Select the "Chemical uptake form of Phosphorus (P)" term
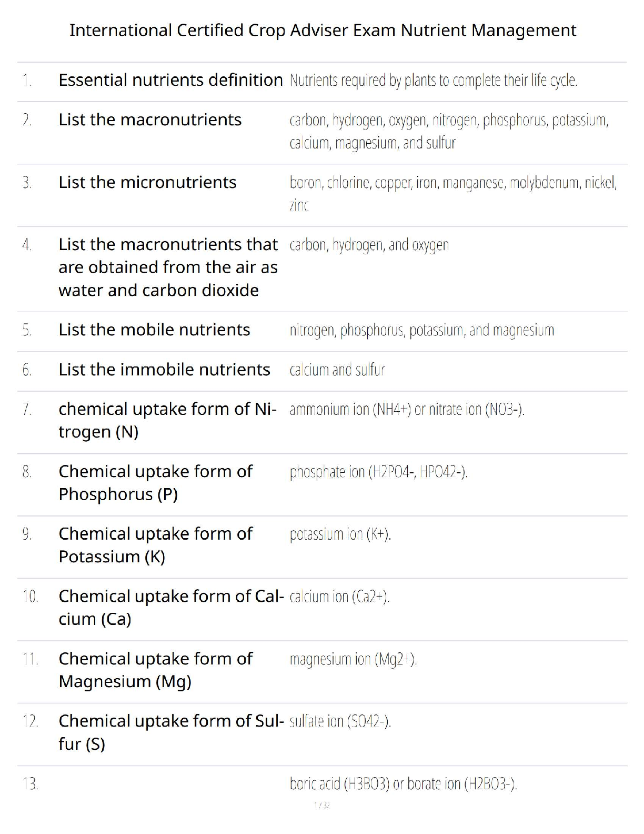 [155, 483]
